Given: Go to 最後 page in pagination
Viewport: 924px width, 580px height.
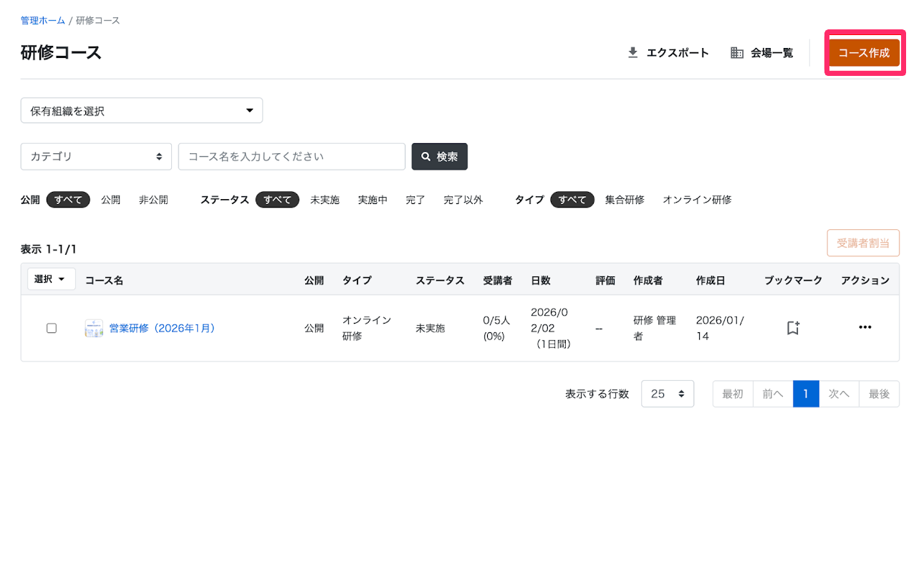Looking at the screenshot, I should 879,394.
